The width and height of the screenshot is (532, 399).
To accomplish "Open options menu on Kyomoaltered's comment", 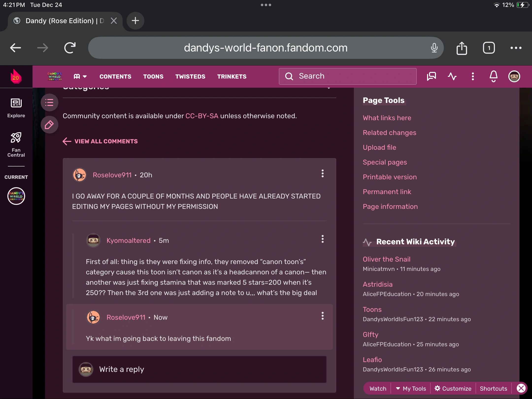I will (322, 239).
